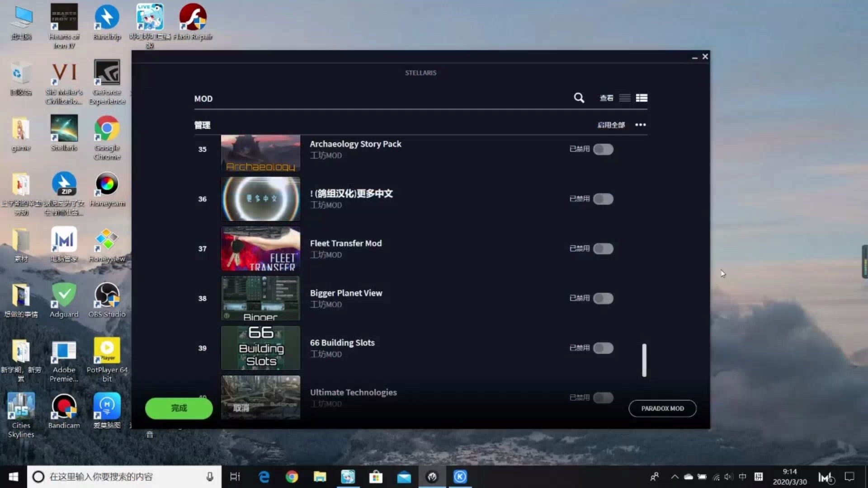Select Archaeology Story Pack thumbnail
The width and height of the screenshot is (868, 488).
(260, 153)
